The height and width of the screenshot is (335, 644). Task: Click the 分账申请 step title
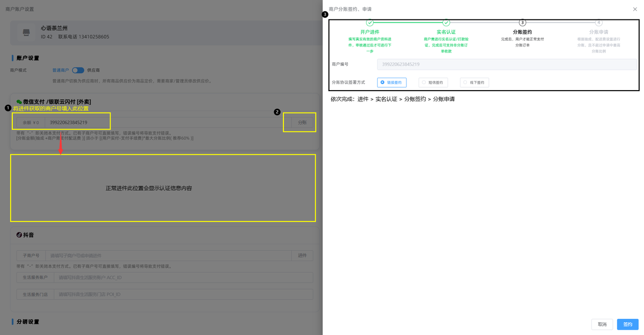click(599, 32)
